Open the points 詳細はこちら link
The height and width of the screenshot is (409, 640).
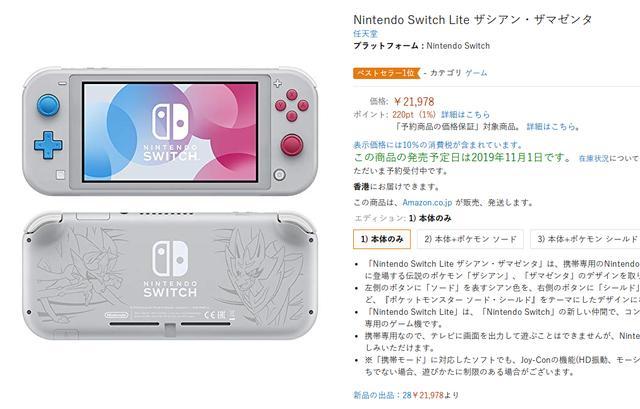coord(465,115)
